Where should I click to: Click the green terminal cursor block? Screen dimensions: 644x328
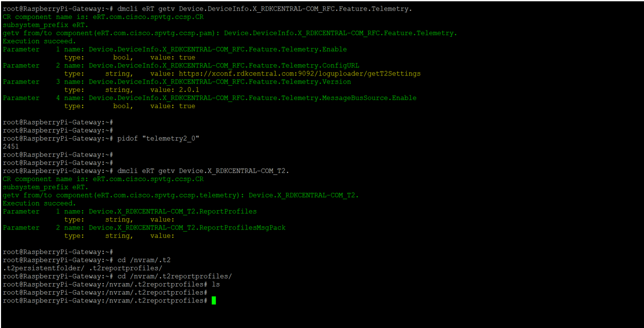pyautogui.click(x=213, y=301)
